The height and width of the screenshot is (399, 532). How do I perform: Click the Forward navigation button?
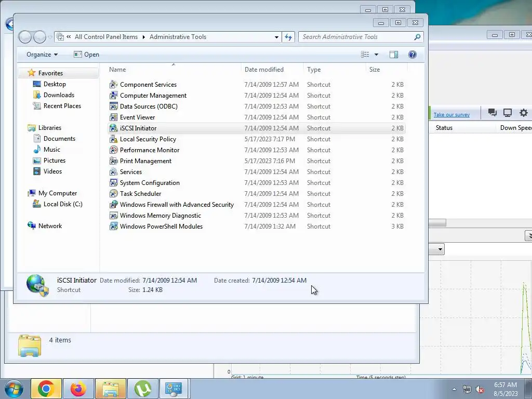tap(39, 37)
